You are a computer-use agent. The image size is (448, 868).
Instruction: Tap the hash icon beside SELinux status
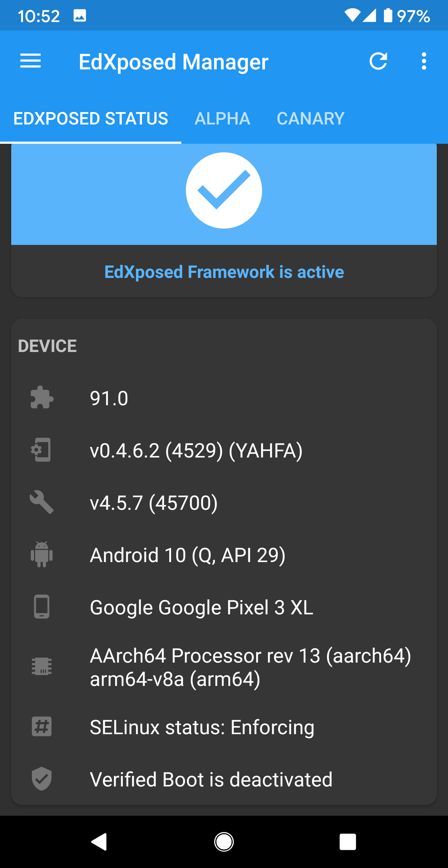pos(41,727)
